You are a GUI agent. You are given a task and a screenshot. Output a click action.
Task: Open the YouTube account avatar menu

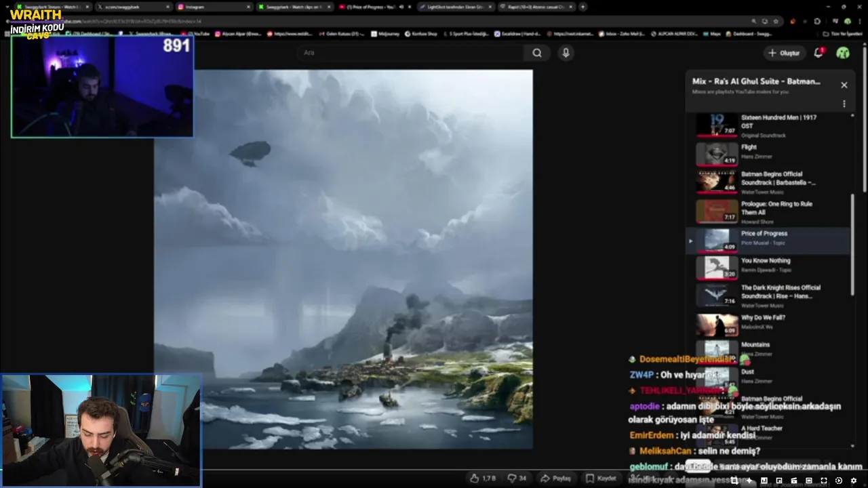[843, 53]
